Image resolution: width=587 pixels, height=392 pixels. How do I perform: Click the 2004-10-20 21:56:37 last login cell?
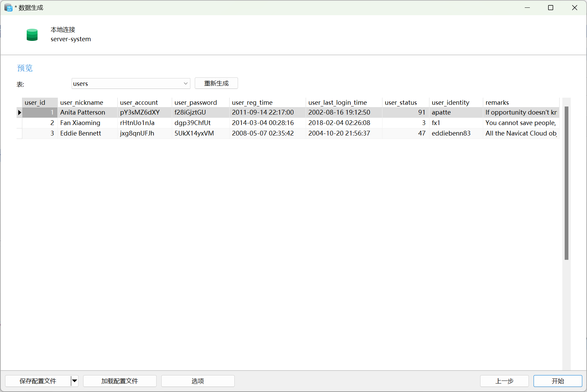344,133
